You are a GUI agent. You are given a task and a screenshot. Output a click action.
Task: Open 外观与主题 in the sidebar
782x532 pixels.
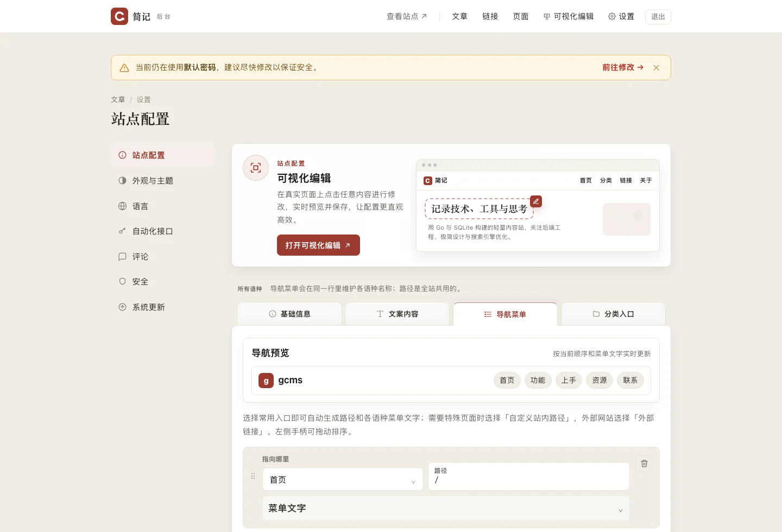163,181
